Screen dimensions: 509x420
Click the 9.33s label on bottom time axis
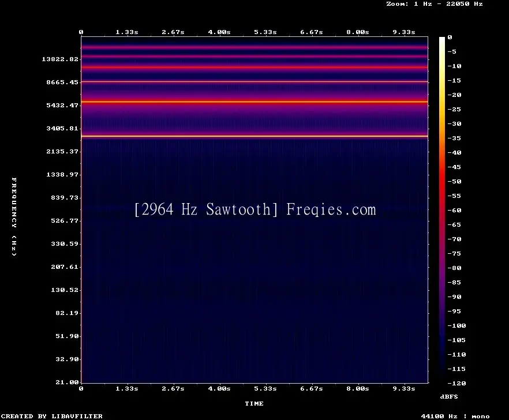pyautogui.click(x=404, y=388)
